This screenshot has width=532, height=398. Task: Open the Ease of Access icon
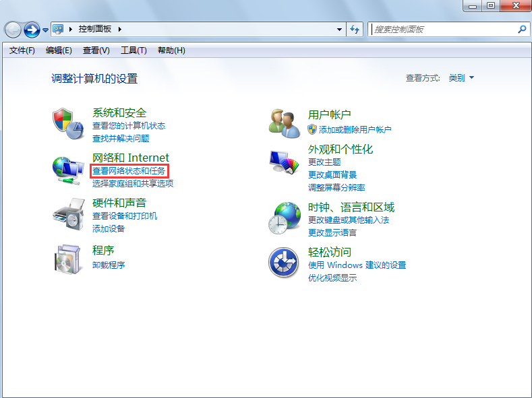[284, 262]
